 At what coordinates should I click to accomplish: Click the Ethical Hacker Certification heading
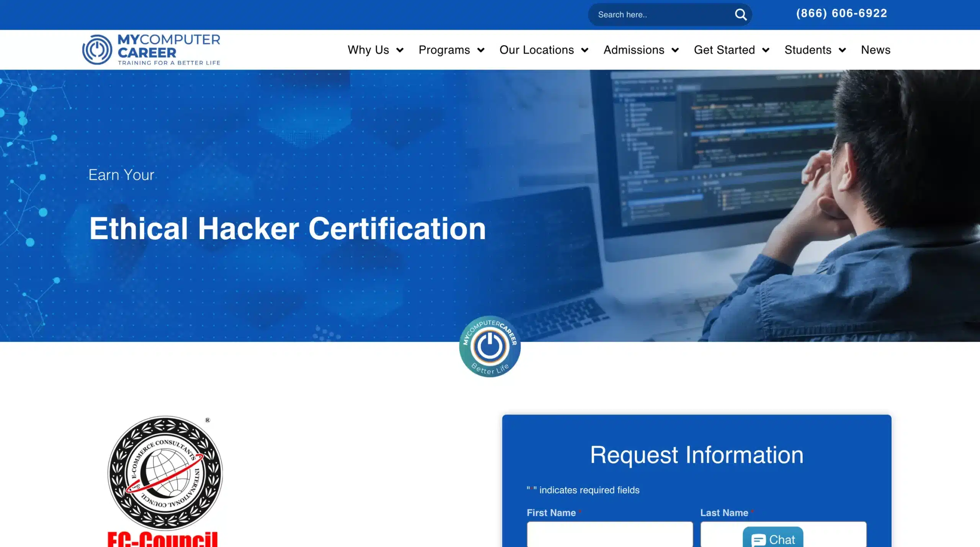(x=287, y=229)
